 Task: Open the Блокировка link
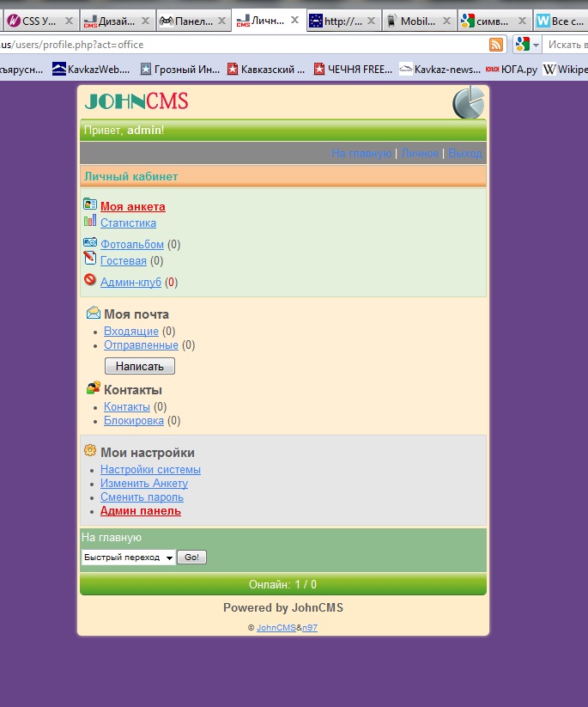pyautogui.click(x=134, y=421)
